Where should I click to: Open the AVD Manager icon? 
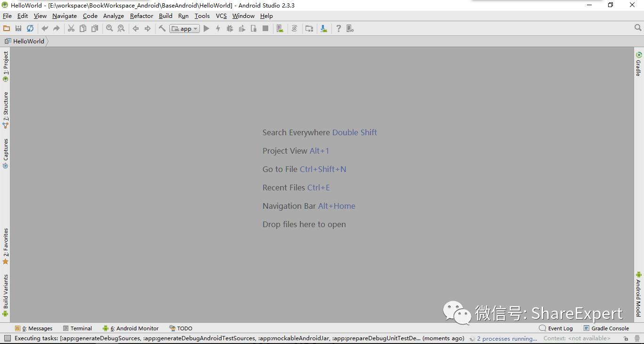pyautogui.click(x=280, y=29)
